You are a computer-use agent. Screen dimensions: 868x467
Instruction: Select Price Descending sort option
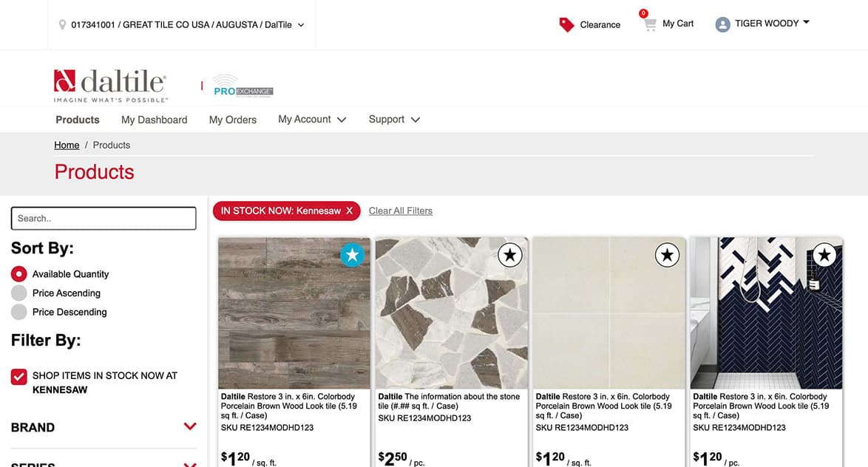pos(18,312)
